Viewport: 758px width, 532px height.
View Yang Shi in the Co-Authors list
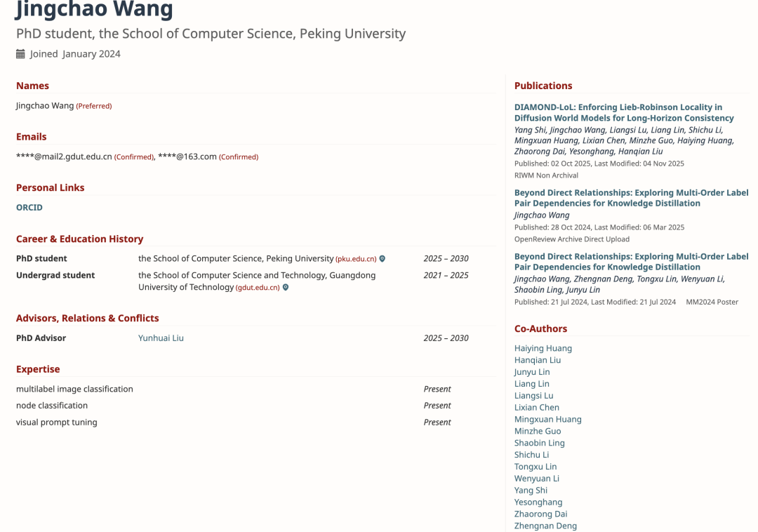[x=531, y=491]
